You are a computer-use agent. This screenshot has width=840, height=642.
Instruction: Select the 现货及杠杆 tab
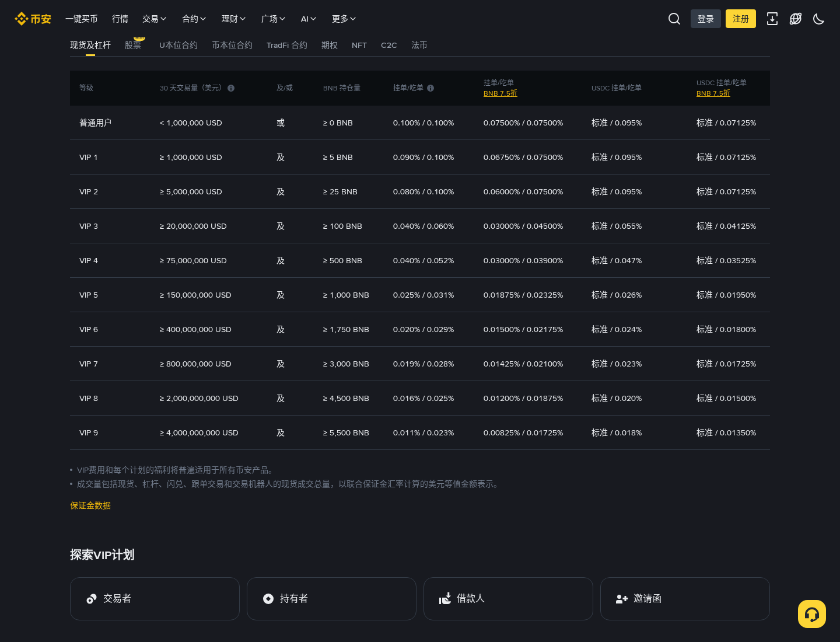click(90, 45)
